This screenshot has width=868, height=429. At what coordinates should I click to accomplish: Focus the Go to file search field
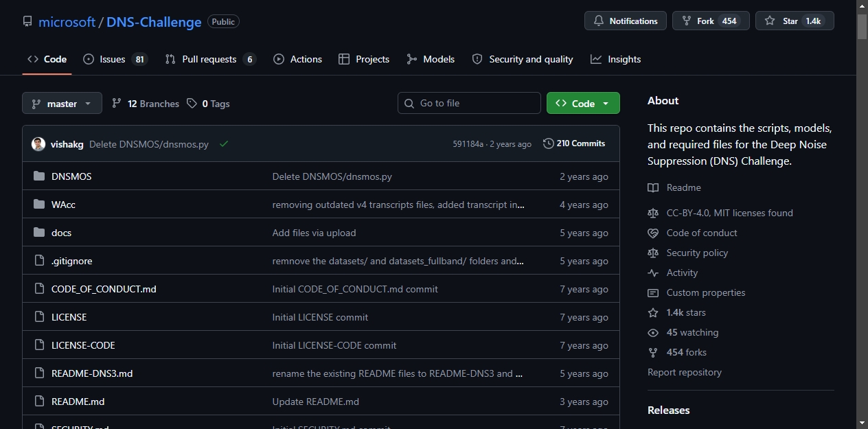(x=469, y=103)
